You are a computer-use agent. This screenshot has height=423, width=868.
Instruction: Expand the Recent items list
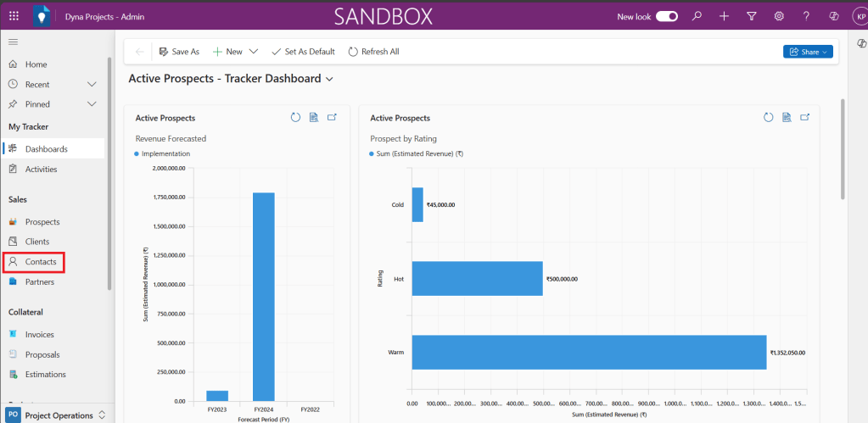92,84
